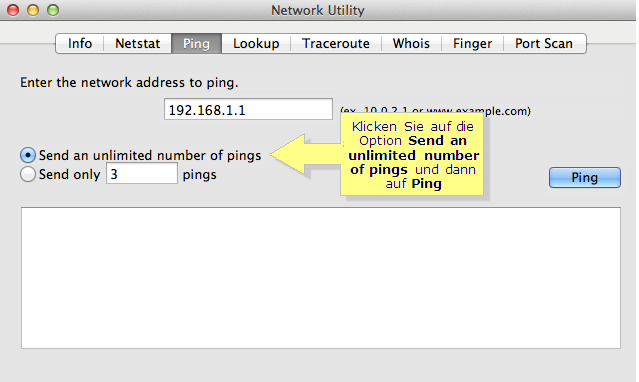Select the Ping tab

tap(196, 44)
